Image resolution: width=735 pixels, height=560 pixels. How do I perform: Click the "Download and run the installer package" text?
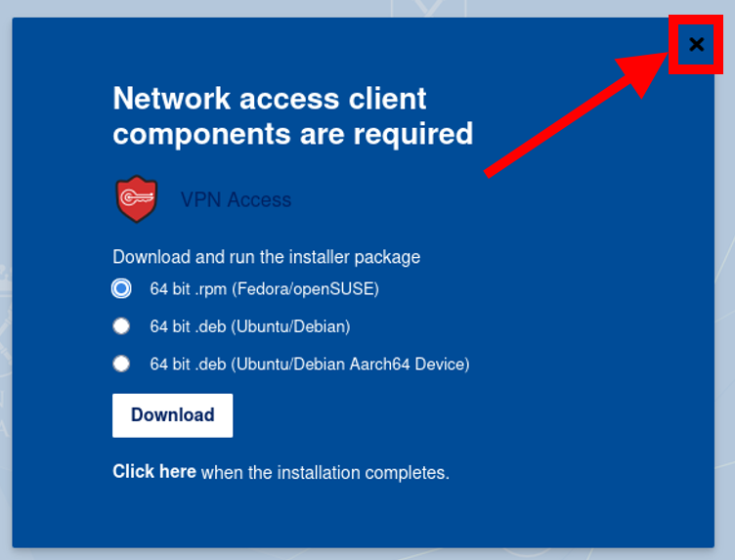(266, 257)
